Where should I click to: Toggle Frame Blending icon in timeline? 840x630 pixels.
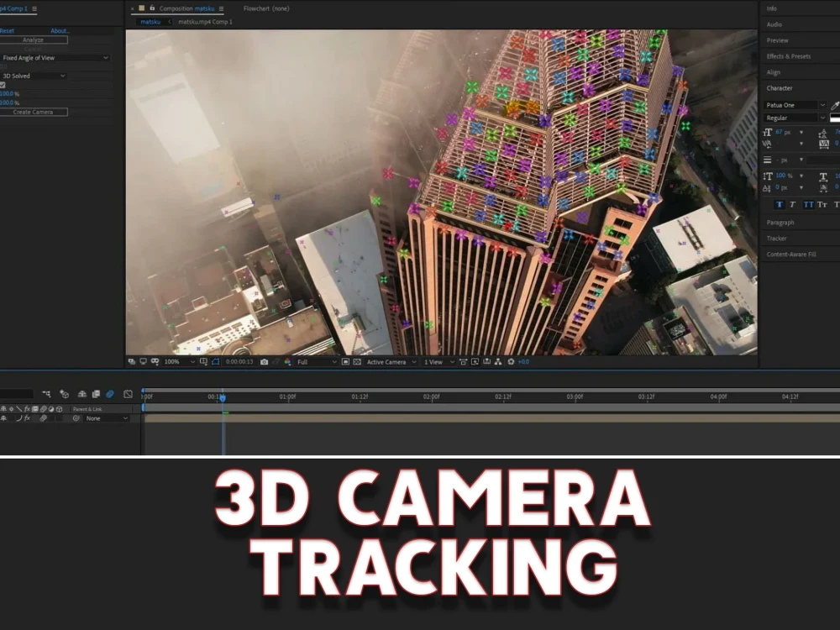[96, 394]
